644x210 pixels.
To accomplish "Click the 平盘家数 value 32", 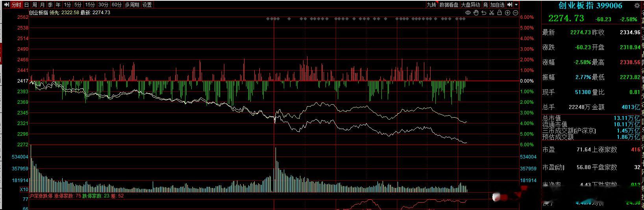I will [x=637, y=167].
